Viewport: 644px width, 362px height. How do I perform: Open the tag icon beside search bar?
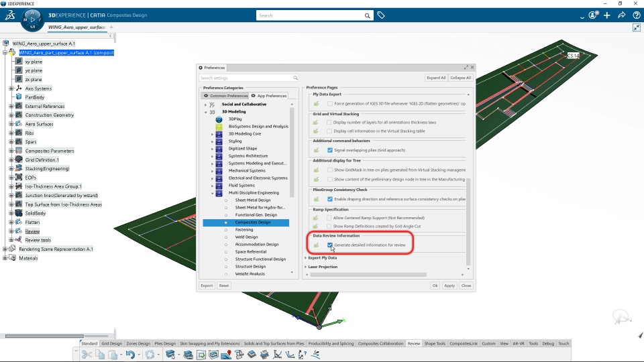(381, 15)
